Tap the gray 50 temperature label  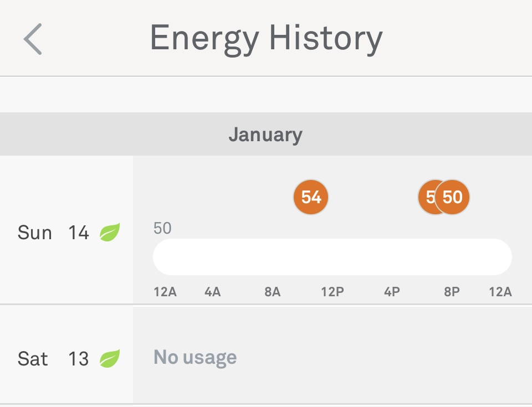(162, 228)
